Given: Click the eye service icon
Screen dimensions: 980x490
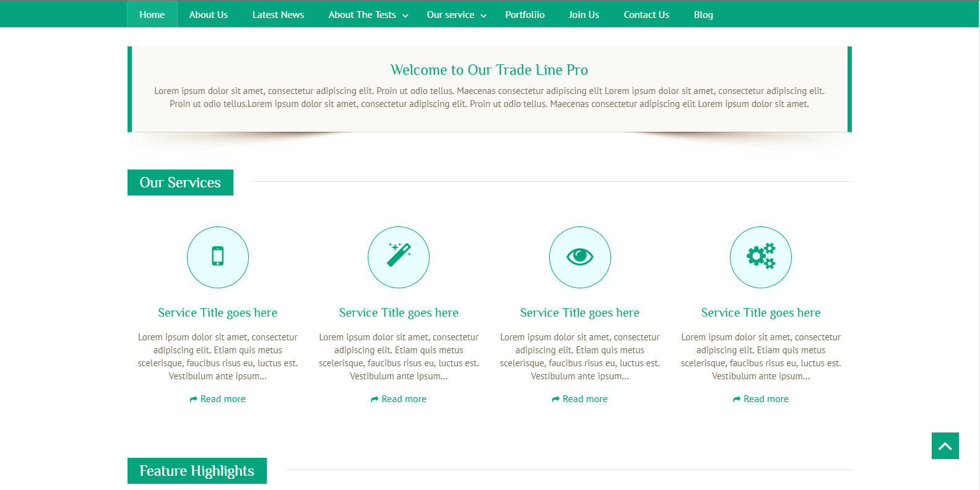Looking at the screenshot, I should coord(579,257).
